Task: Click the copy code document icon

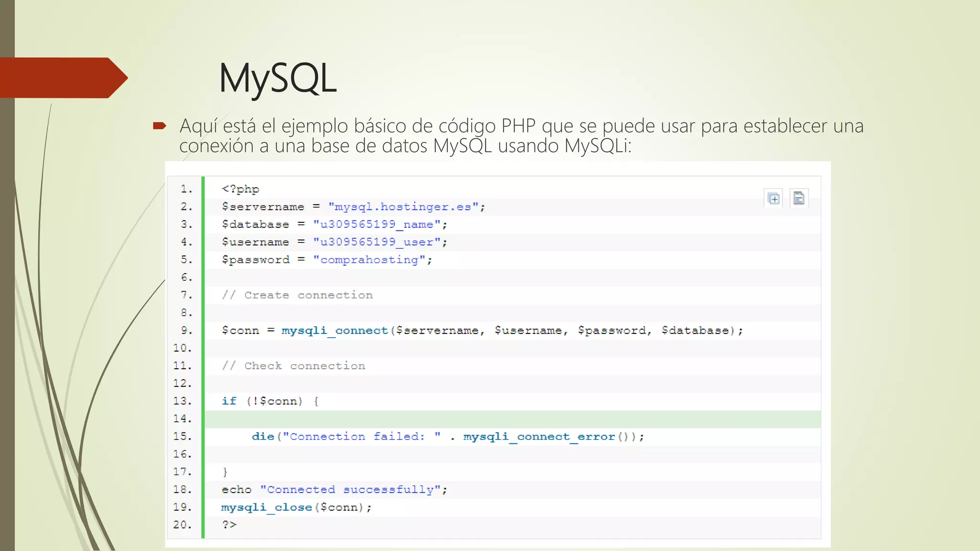Action: (799, 198)
